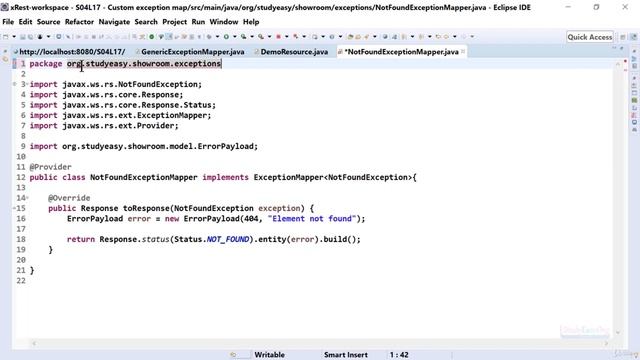Switch to the DemoResource.java tab
Viewport: 640px width, 360px height.
(291, 52)
